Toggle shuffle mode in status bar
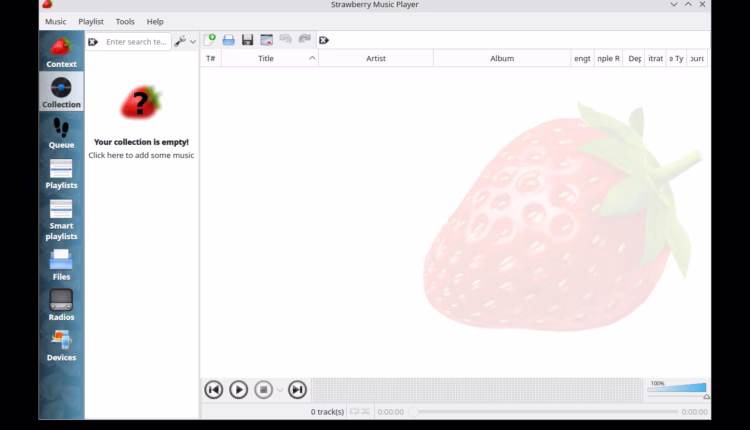The height and width of the screenshot is (430, 750). (x=365, y=411)
